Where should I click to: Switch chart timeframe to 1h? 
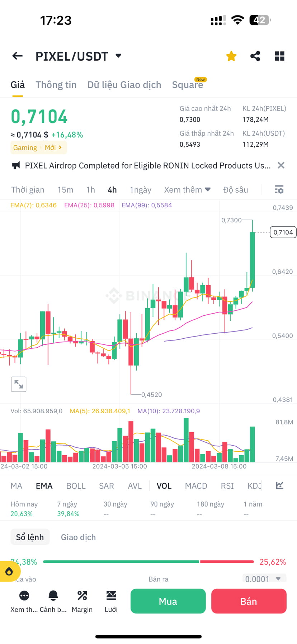90,189
